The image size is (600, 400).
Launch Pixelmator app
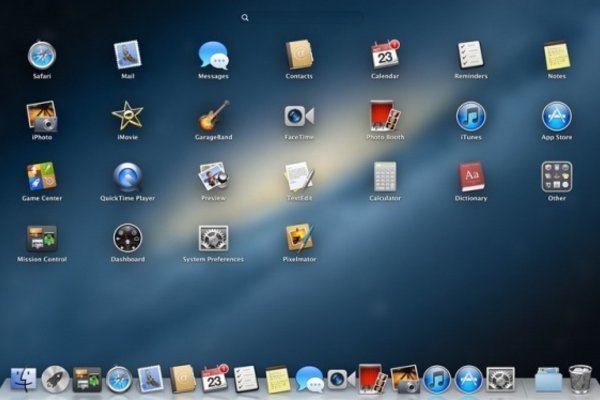pyautogui.click(x=299, y=238)
